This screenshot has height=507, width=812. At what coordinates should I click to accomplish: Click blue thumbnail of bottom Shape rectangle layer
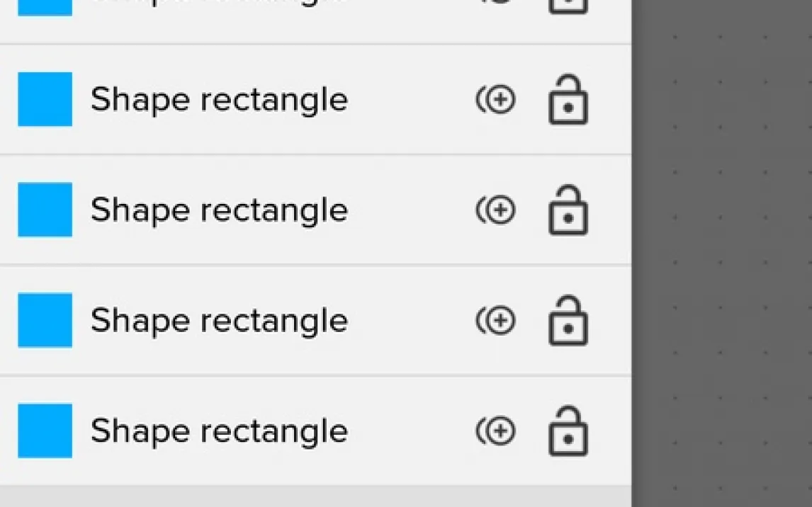(x=45, y=431)
